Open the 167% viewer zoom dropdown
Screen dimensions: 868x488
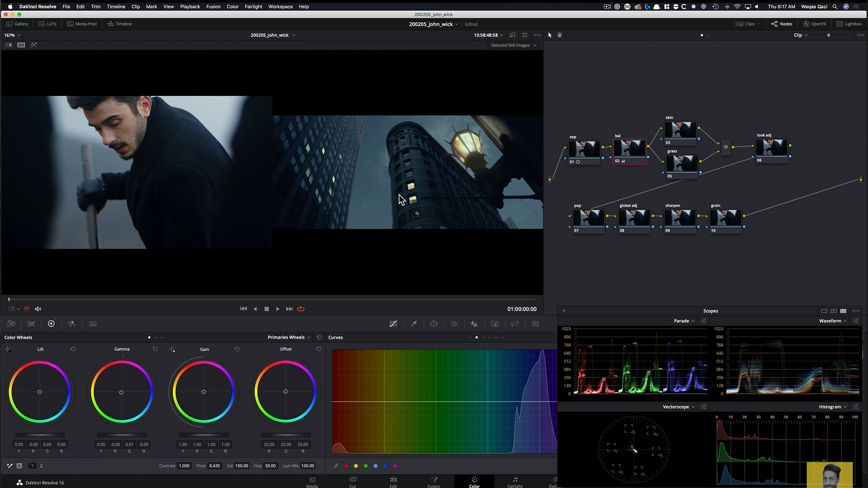[12, 35]
